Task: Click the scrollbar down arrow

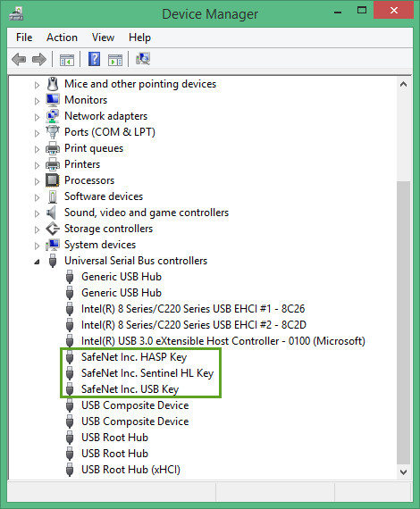Action: point(403,472)
